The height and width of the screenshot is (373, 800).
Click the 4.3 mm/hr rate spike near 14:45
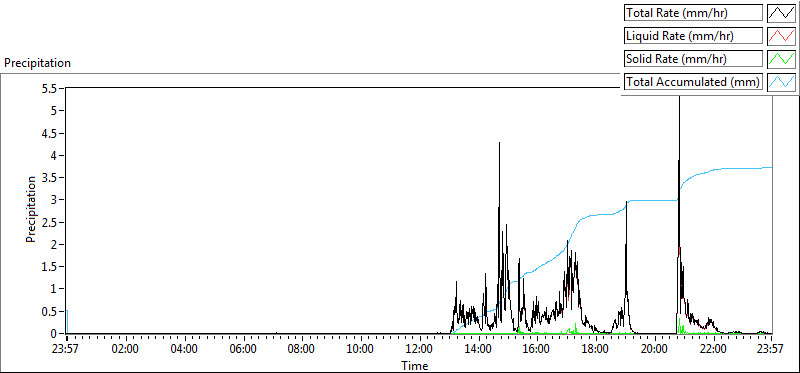coord(499,143)
